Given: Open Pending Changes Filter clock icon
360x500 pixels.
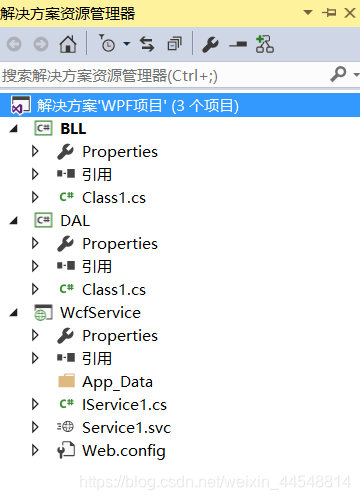Looking at the screenshot, I should coord(108,43).
